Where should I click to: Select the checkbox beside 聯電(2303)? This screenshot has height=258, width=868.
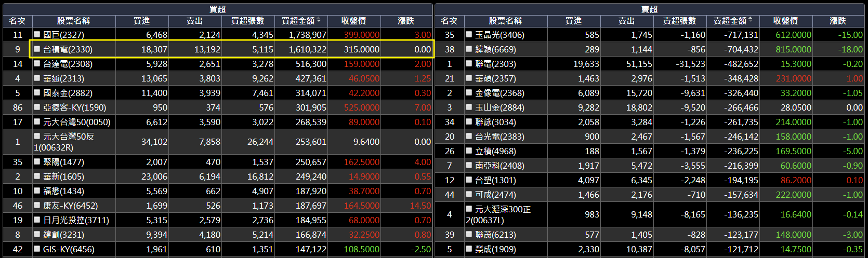(469, 63)
